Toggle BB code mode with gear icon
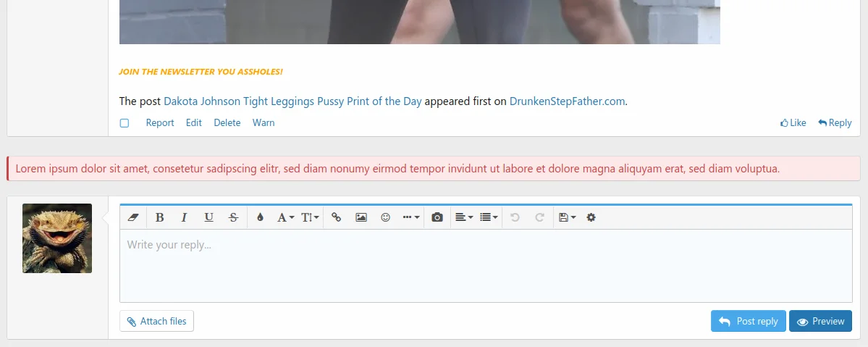 [x=591, y=217]
